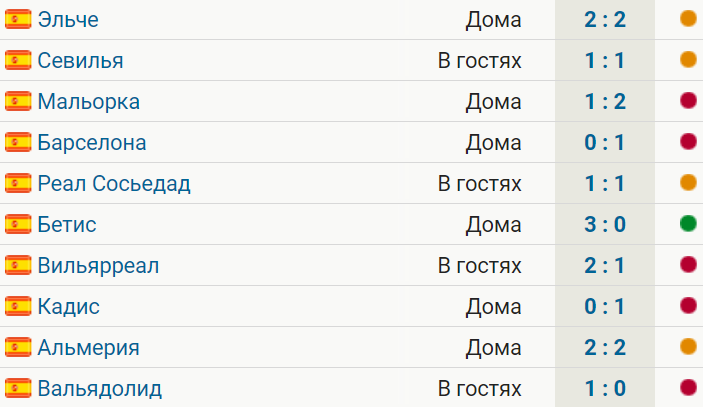Open the 2 : 2 score for Альмерия
Screen dimensions: 703x407
click(x=605, y=348)
